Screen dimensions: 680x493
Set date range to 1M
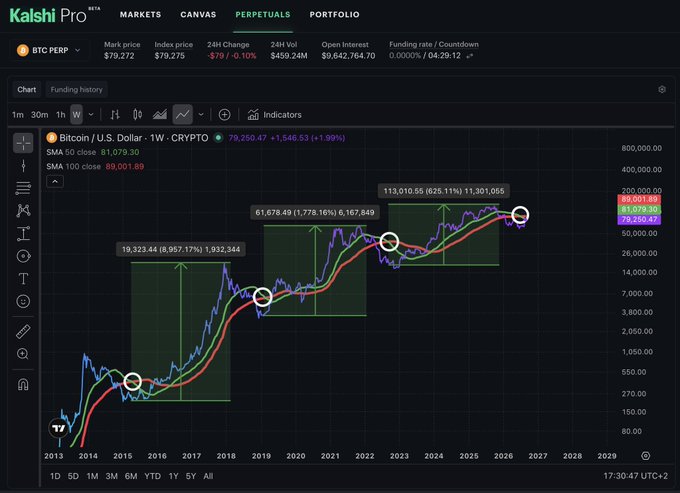92,476
